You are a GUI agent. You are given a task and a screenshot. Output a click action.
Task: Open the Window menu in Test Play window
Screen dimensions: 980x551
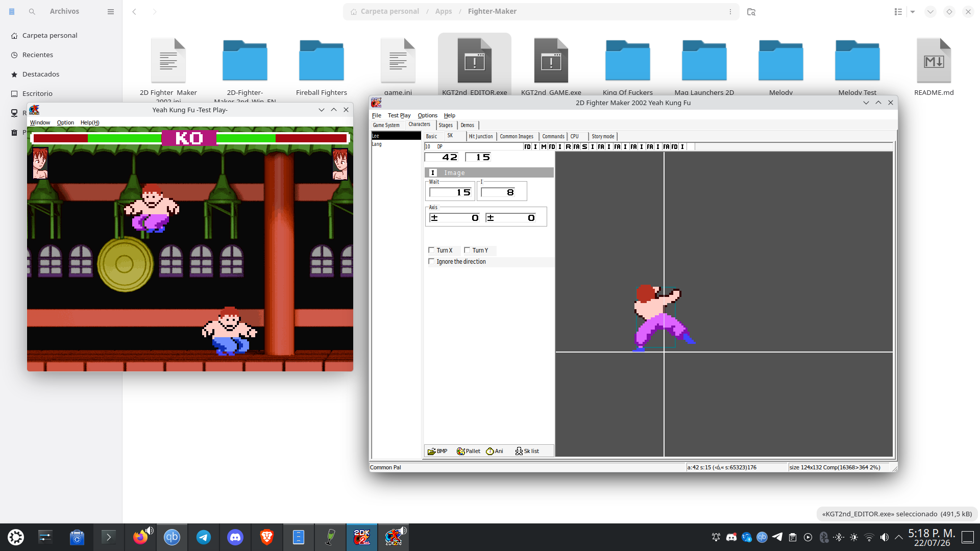[40, 122]
